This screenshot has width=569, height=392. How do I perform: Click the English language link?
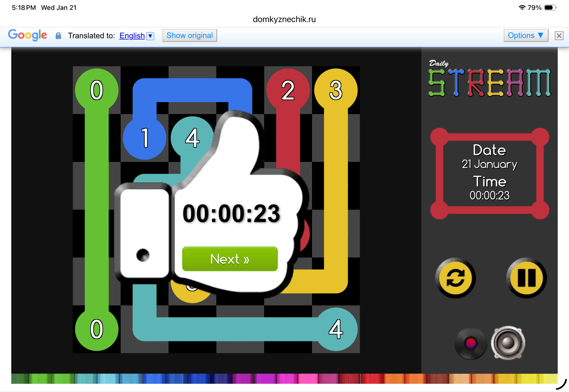click(x=132, y=36)
